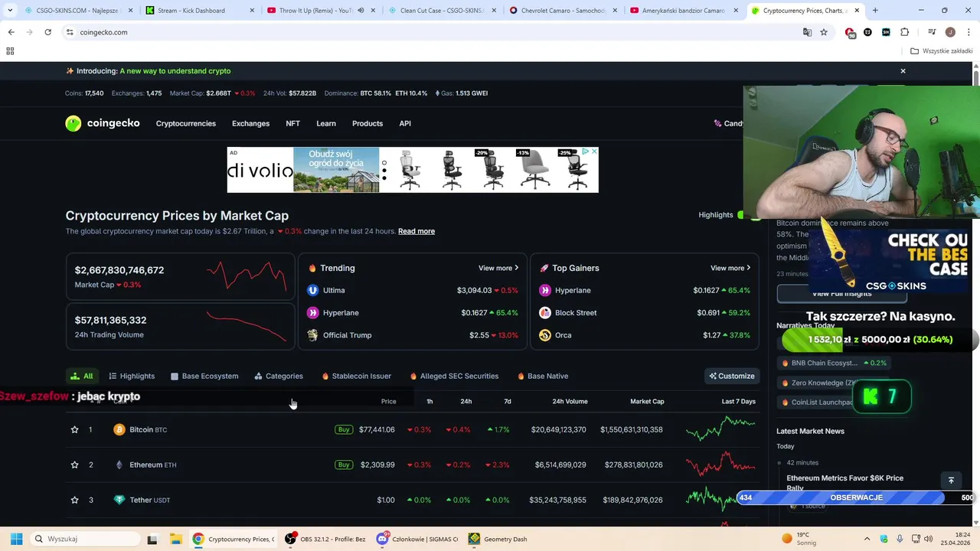This screenshot has height=551, width=980.
Task: Select the Highlights filter tab
Action: coord(132,376)
